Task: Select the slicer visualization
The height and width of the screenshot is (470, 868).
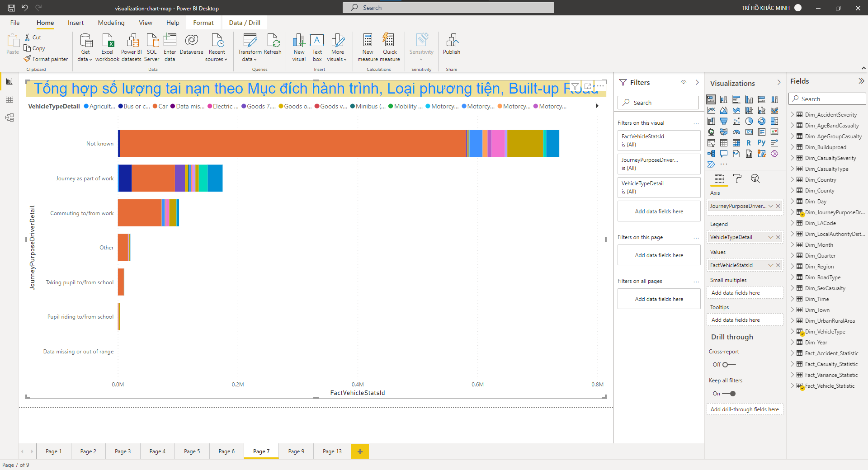Action: pyautogui.click(x=711, y=143)
